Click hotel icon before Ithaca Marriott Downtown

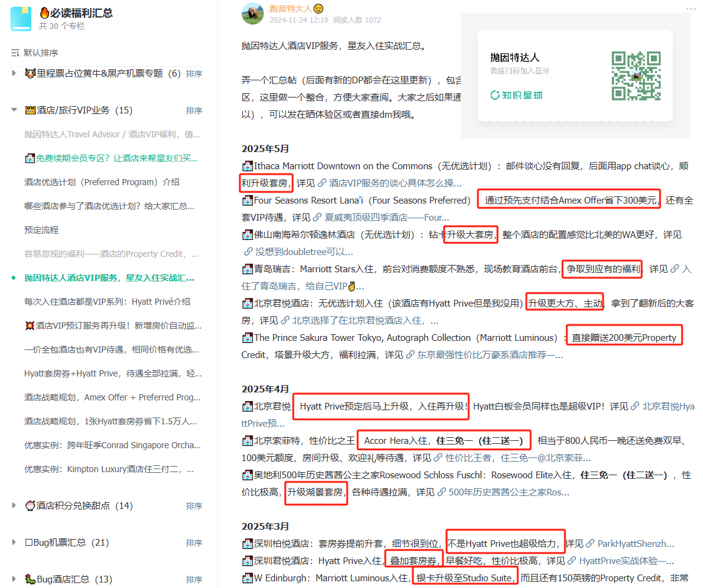coord(247,166)
